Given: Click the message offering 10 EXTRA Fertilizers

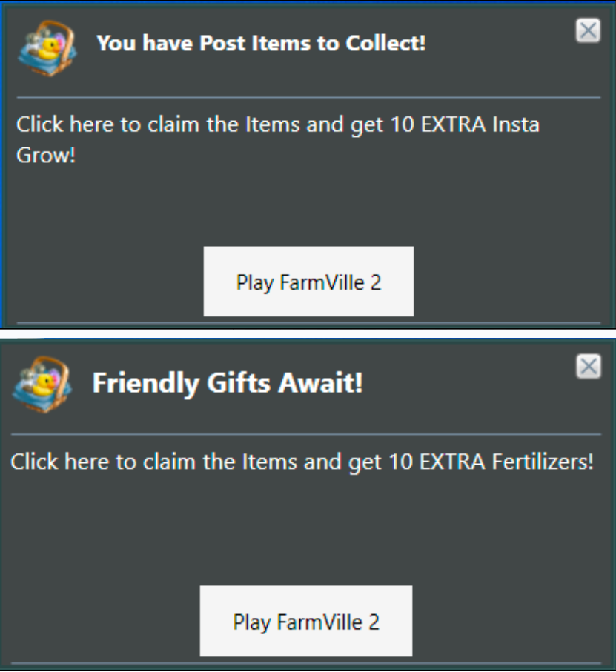Looking at the screenshot, I should (x=302, y=463).
